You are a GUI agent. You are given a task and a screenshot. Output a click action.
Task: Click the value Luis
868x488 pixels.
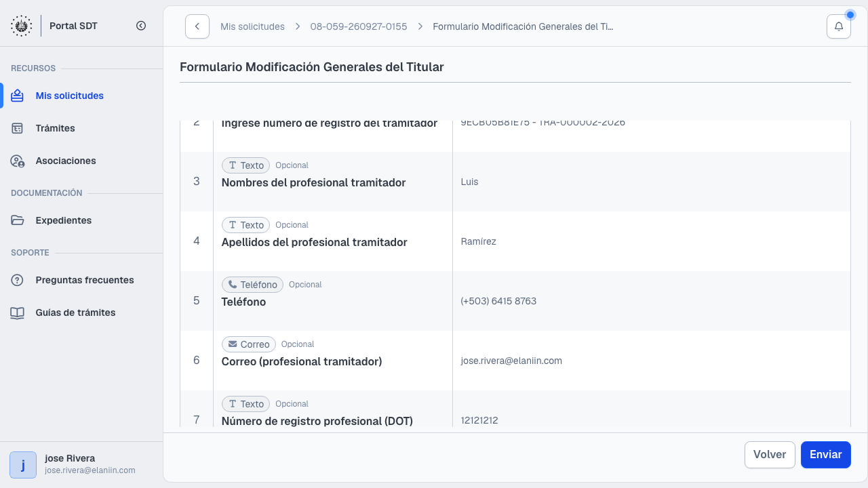click(469, 182)
